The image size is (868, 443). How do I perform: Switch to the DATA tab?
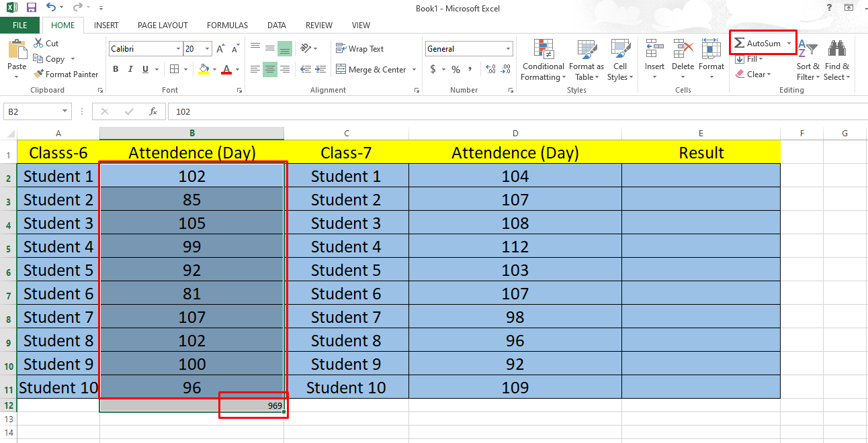(x=277, y=26)
